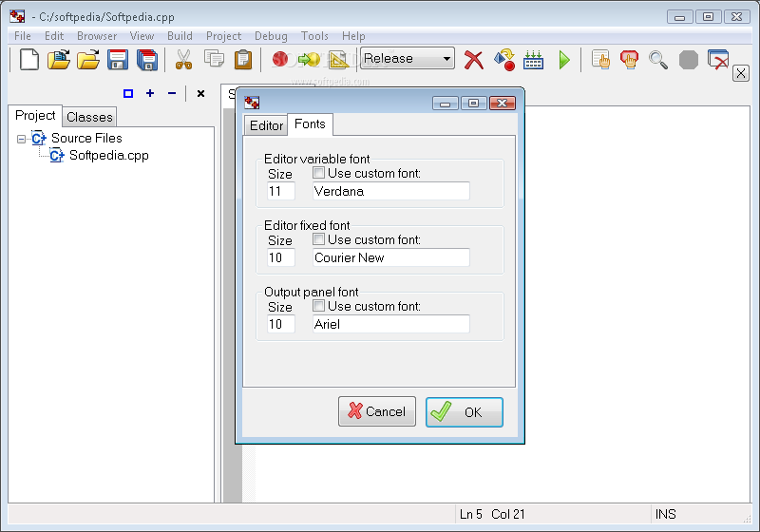Open the Build menu
The image size is (760, 532).
tap(180, 36)
